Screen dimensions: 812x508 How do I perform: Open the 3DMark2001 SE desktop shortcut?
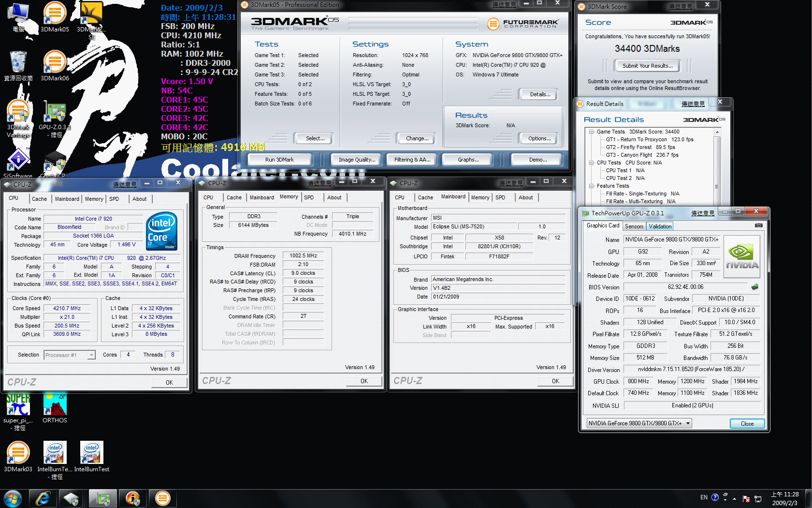click(x=92, y=19)
